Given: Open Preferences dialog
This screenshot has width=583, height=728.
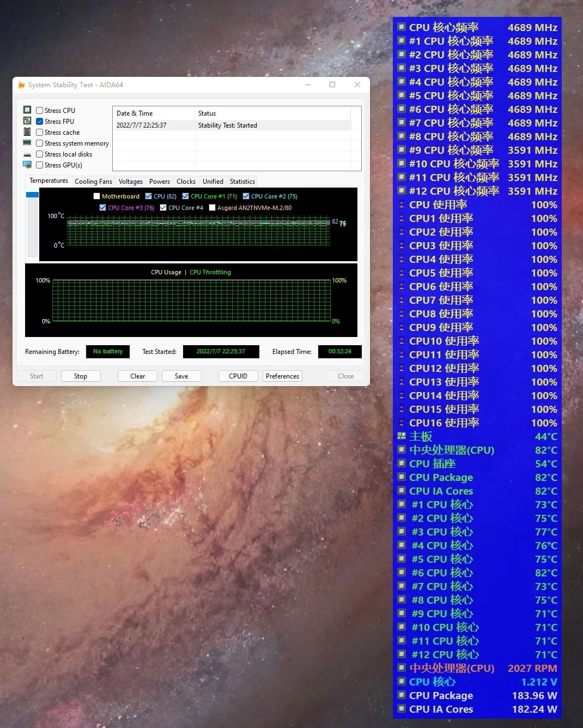Looking at the screenshot, I should [x=282, y=376].
